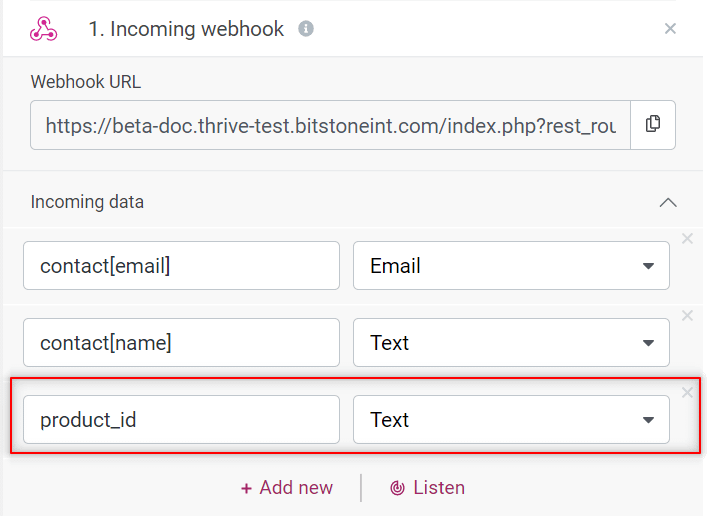
Task: Click the plus icon beside Add new
Action: (x=246, y=488)
